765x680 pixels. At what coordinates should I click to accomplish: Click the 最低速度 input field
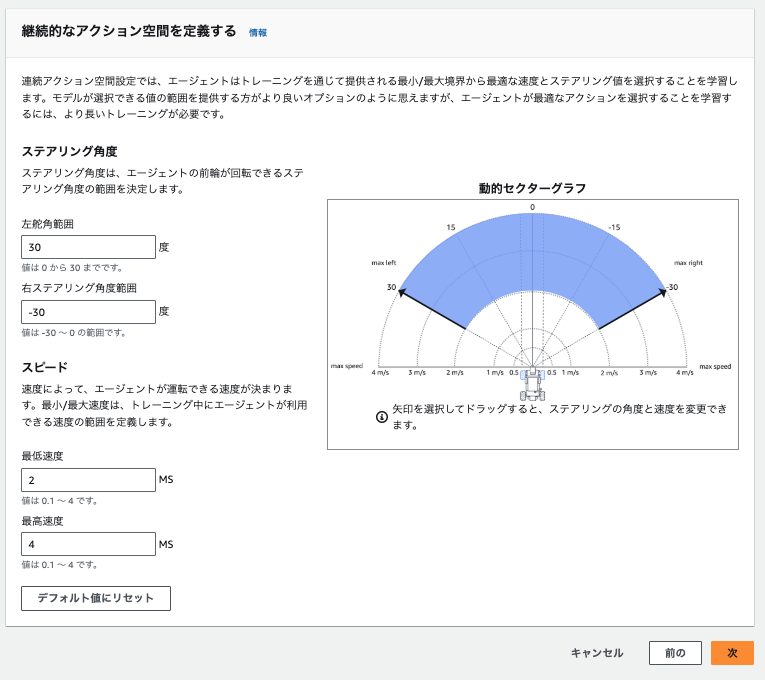pos(88,480)
